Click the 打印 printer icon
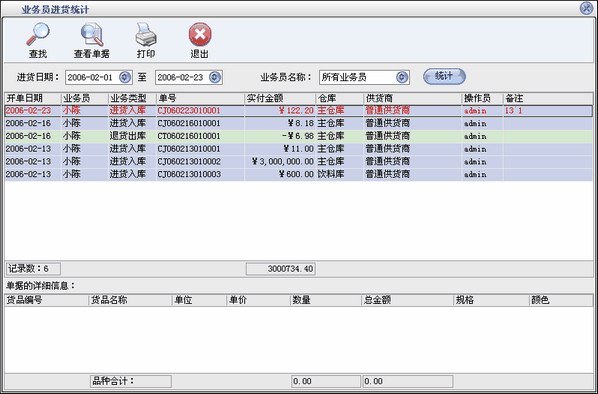Viewport: 598px width, 394px height. 146,34
